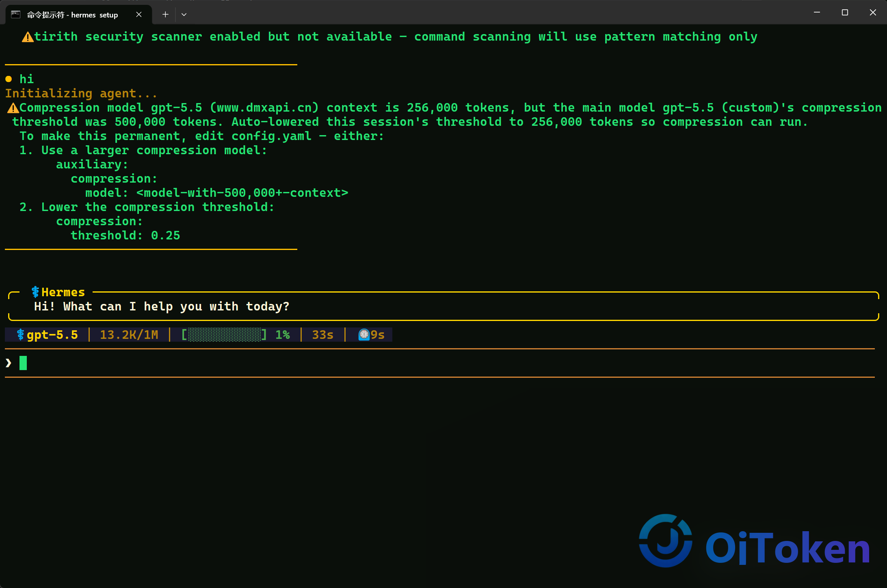Click the 'Initializing agent...' line
The width and height of the screenshot is (887, 588).
(x=81, y=94)
